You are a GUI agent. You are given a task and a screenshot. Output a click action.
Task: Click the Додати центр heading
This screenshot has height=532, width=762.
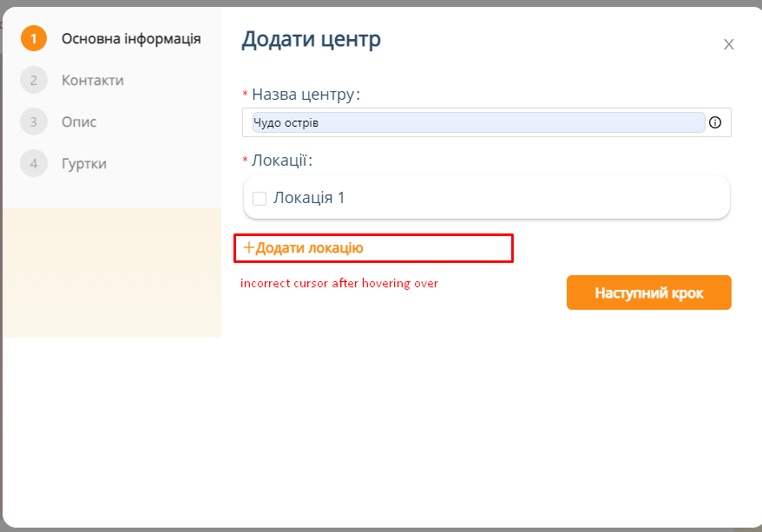click(x=311, y=40)
